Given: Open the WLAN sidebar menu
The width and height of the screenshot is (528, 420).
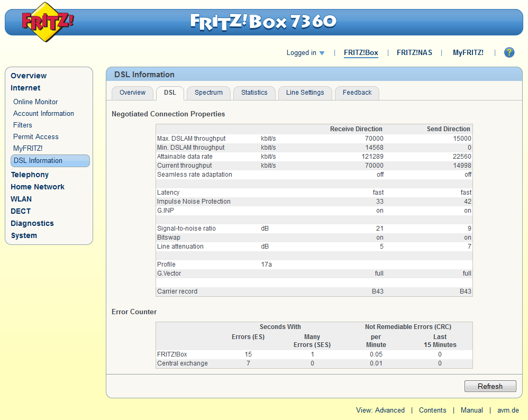Looking at the screenshot, I should click(21, 199).
